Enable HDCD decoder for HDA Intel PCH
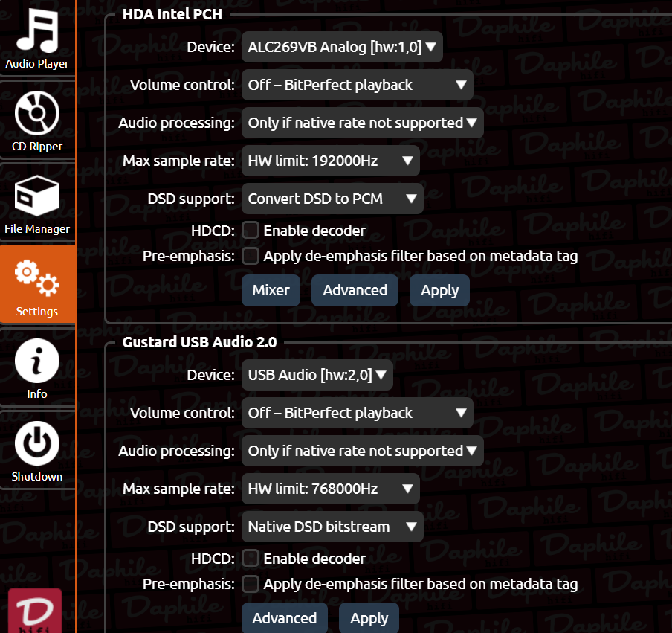 tap(251, 231)
